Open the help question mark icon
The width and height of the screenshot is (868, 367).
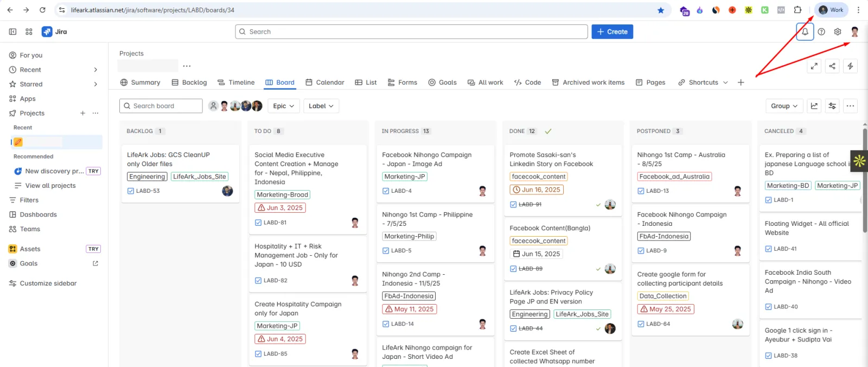(x=821, y=31)
